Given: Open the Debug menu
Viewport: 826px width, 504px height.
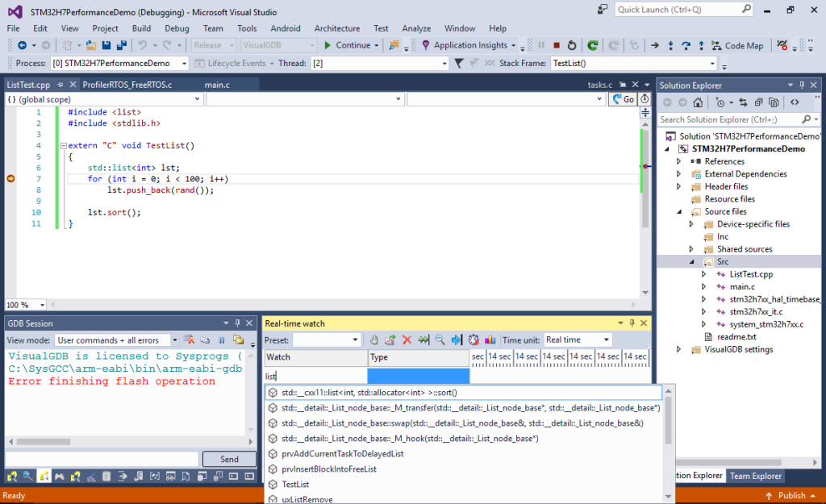Looking at the screenshot, I should (177, 27).
